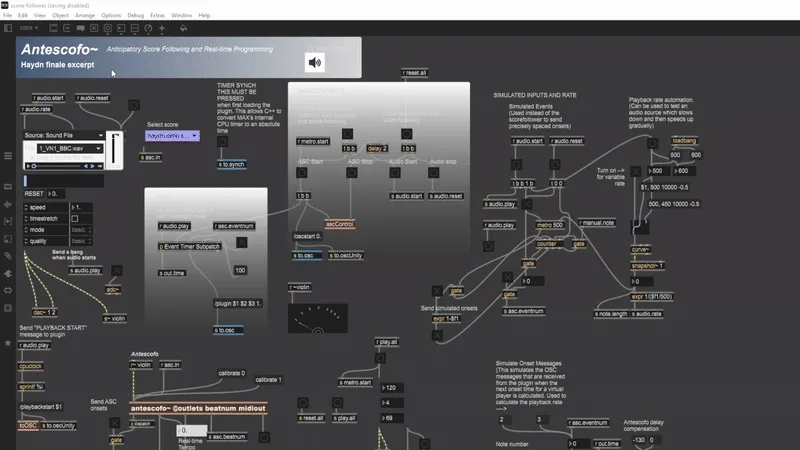
Task: Open the Source: Sound File dropdown
Action: (64, 135)
